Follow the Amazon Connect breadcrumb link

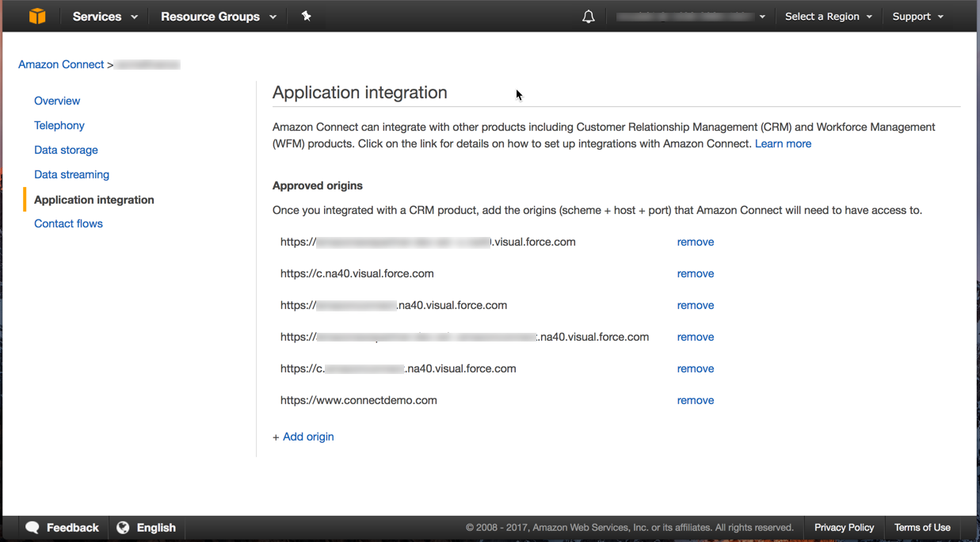tap(61, 64)
